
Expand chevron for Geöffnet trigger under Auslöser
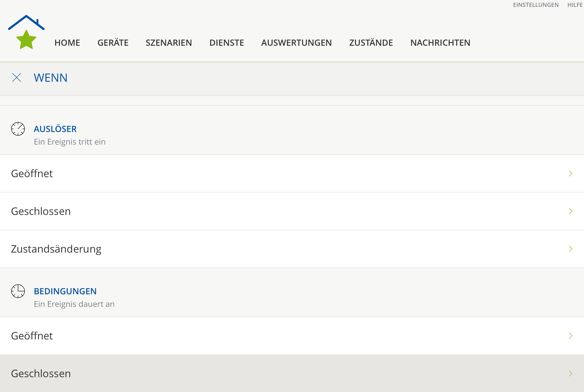571,173
